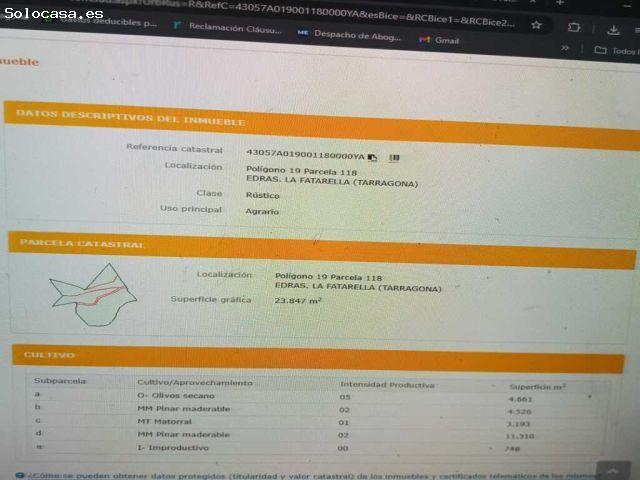Copy the referencia catastral with the copy icon
This screenshot has width=640, height=480.
[x=372, y=158]
